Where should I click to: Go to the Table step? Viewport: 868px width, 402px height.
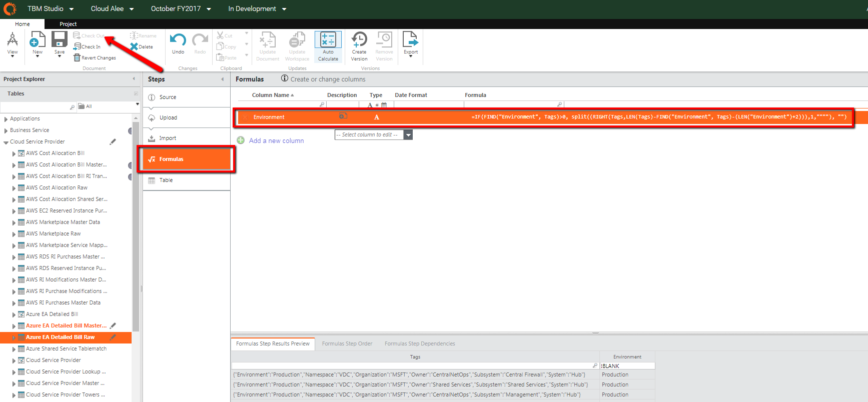coord(187,180)
